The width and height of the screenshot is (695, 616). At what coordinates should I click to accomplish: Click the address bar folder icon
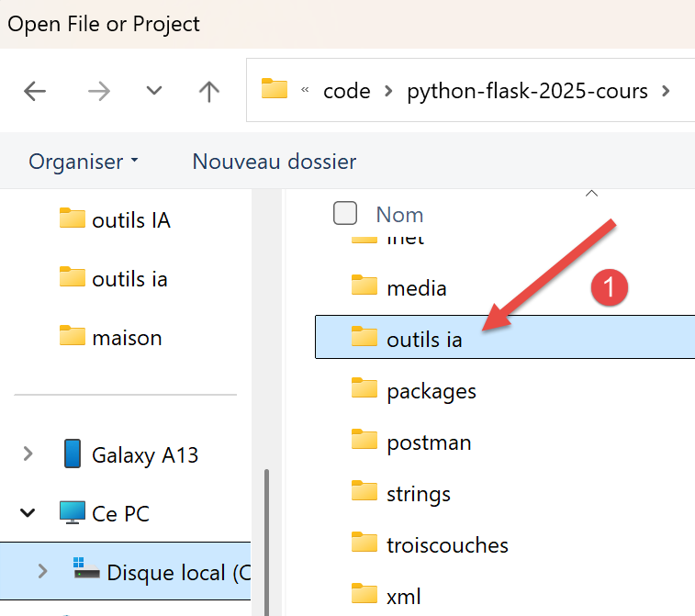pos(274,90)
